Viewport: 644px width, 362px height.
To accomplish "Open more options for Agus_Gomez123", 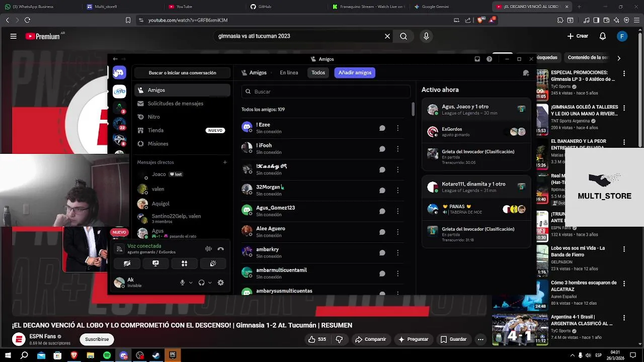I will pos(397,211).
